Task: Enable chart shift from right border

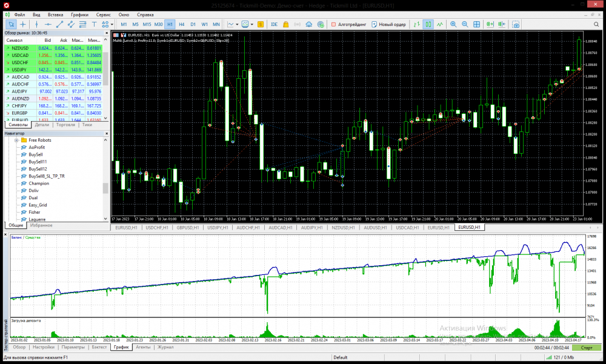Action: click(502, 24)
